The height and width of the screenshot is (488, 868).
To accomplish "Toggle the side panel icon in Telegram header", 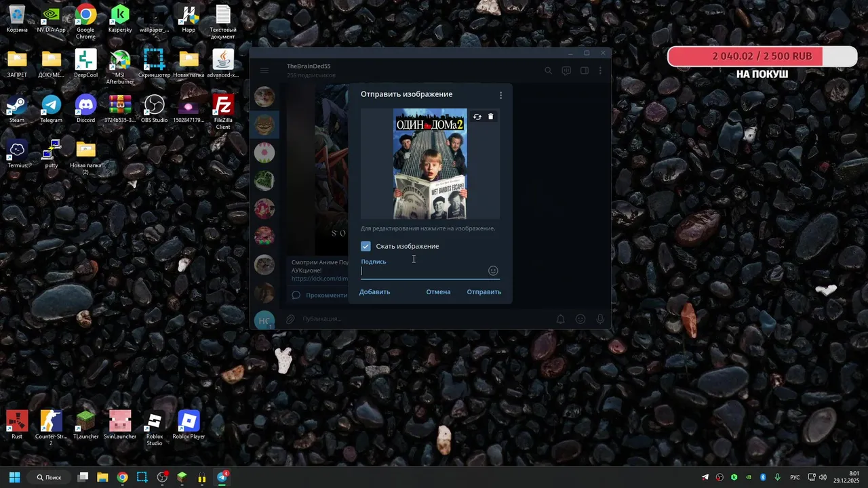I will coord(584,70).
